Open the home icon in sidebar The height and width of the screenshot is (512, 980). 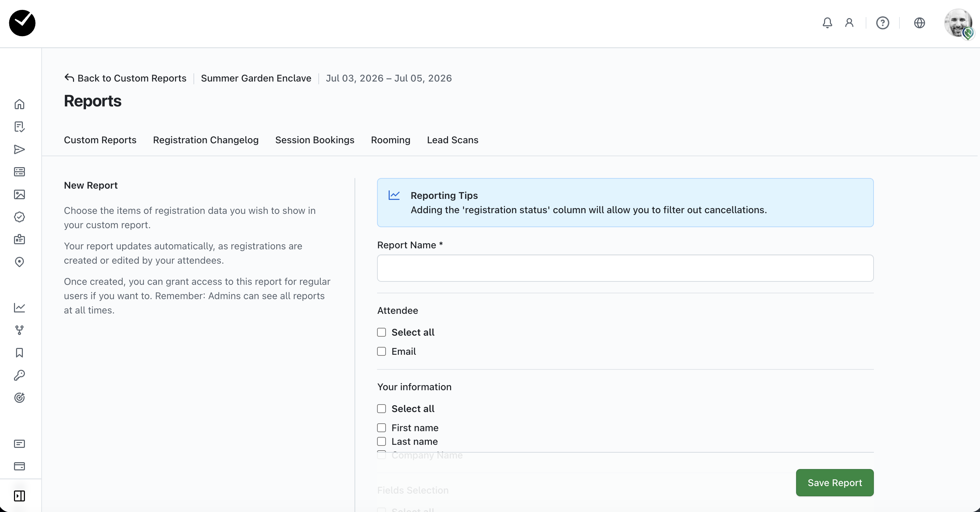pyautogui.click(x=19, y=104)
